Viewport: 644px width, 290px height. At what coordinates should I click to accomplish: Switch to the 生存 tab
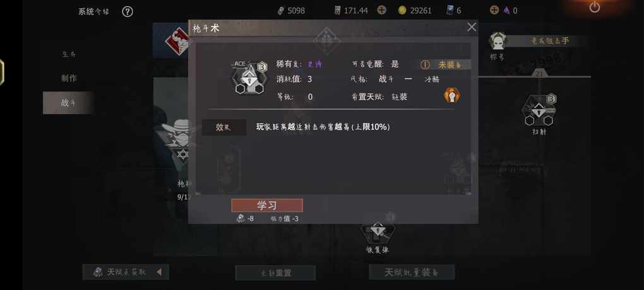coord(69,54)
